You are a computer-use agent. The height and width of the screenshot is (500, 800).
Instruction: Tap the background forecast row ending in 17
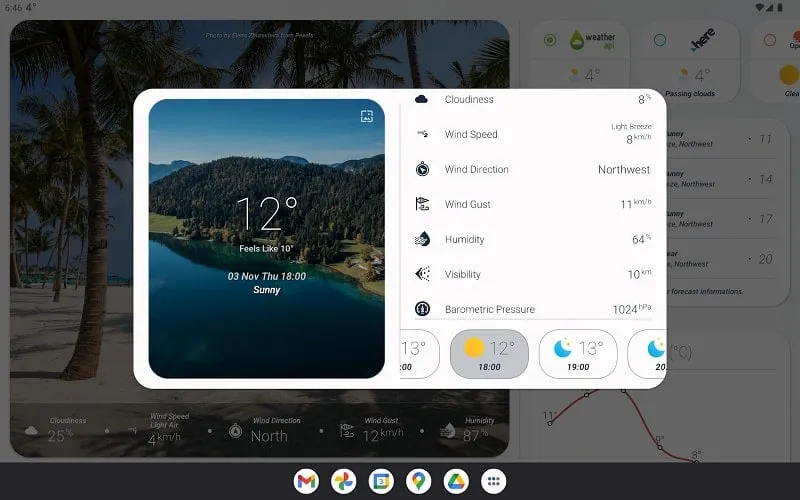pos(719,218)
